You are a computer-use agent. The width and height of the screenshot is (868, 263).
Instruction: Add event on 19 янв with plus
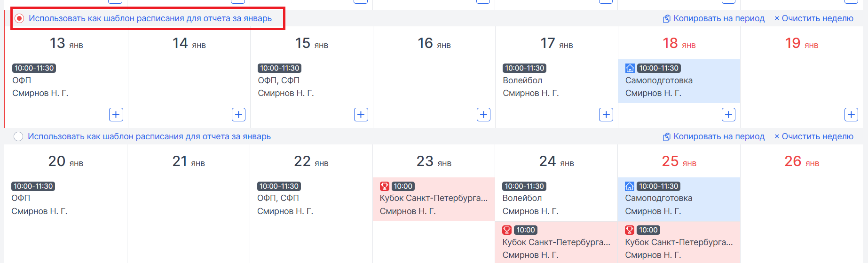coord(851,115)
